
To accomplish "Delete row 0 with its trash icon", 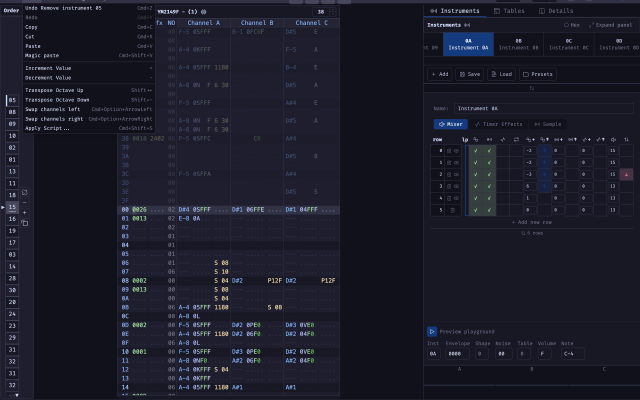I will coord(449,151).
